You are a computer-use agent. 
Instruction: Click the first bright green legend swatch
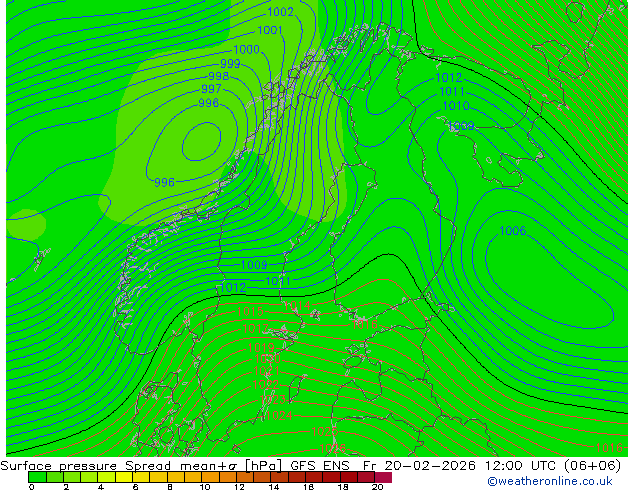click(x=37, y=477)
